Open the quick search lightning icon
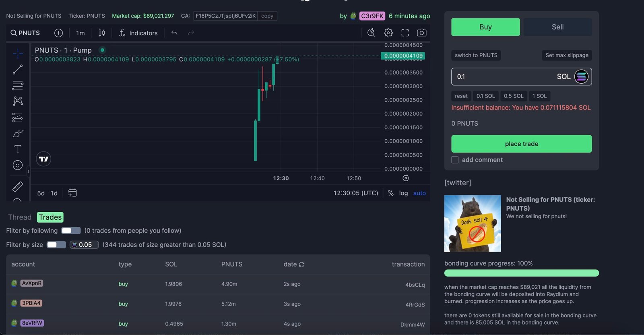The height and width of the screenshot is (335, 644). tap(372, 33)
